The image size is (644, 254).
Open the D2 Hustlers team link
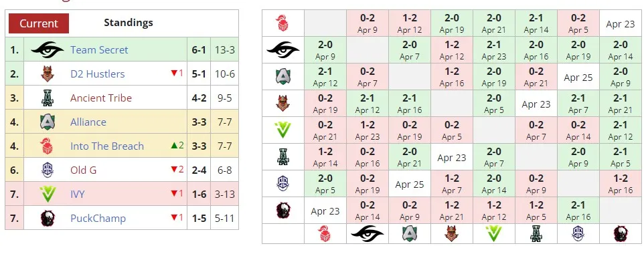point(97,74)
